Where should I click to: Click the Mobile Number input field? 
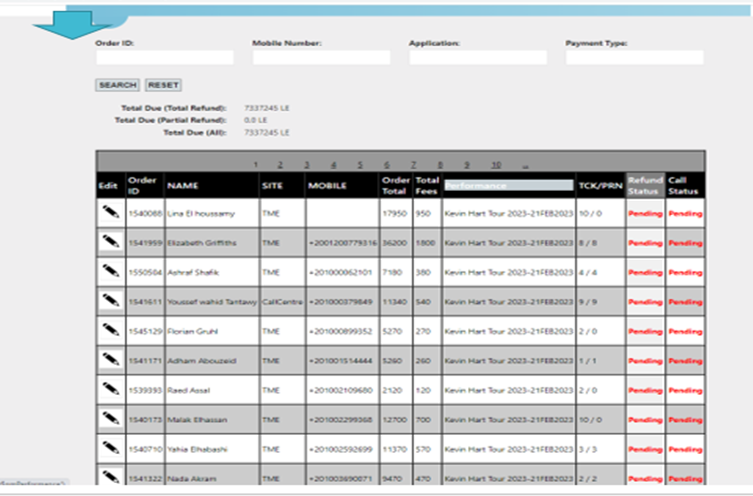point(321,58)
